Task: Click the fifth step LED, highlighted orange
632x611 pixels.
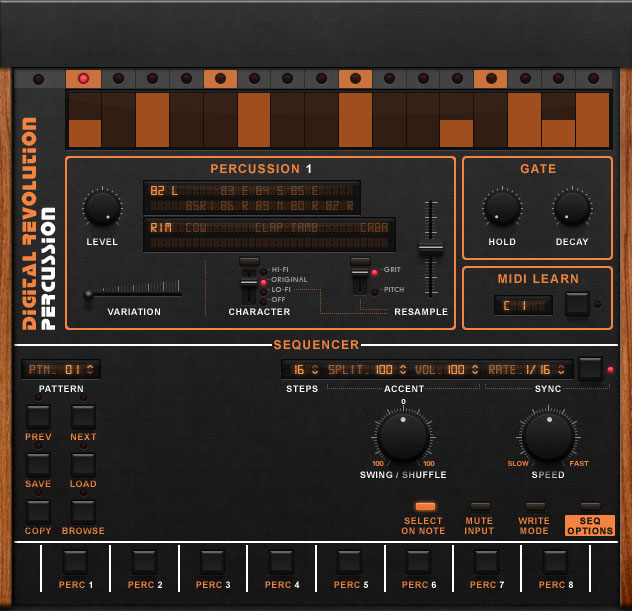Action: (220, 79)
